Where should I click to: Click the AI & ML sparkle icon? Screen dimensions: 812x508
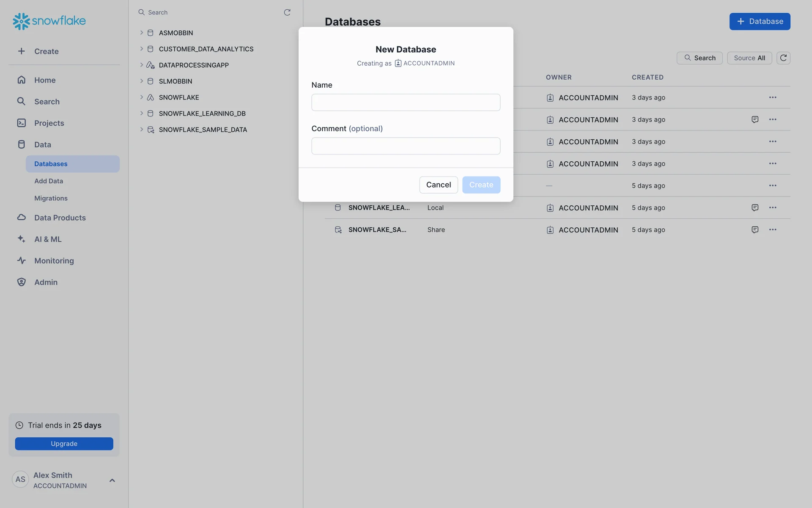[22, 239]
